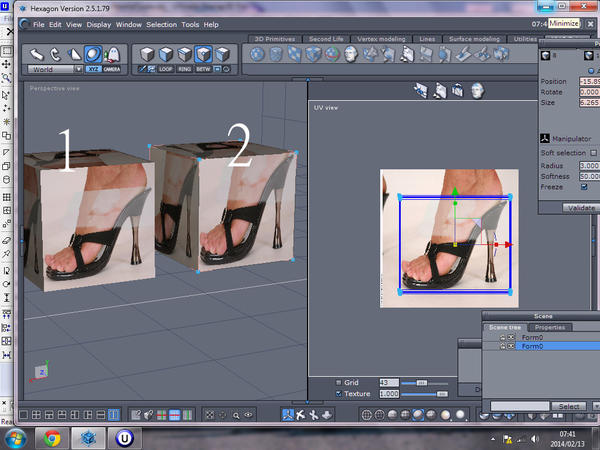
Task: Open the Tools menu
Action: pyautogui.click(x=190, y=24)
